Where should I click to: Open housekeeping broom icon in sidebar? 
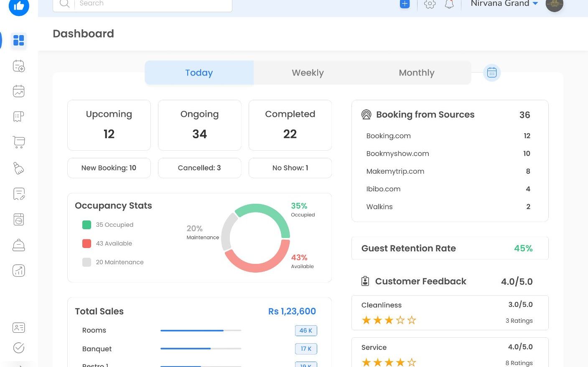click(19, 168)
